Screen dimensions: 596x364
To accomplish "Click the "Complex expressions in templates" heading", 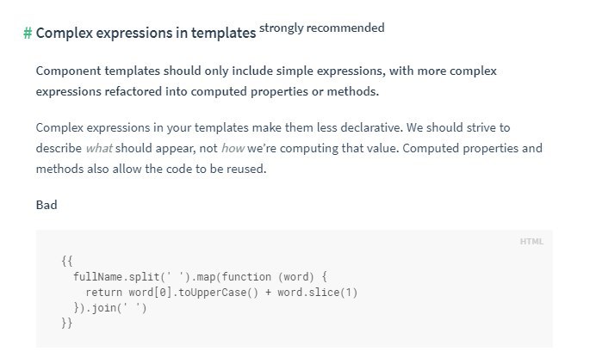I will [146, 34].
